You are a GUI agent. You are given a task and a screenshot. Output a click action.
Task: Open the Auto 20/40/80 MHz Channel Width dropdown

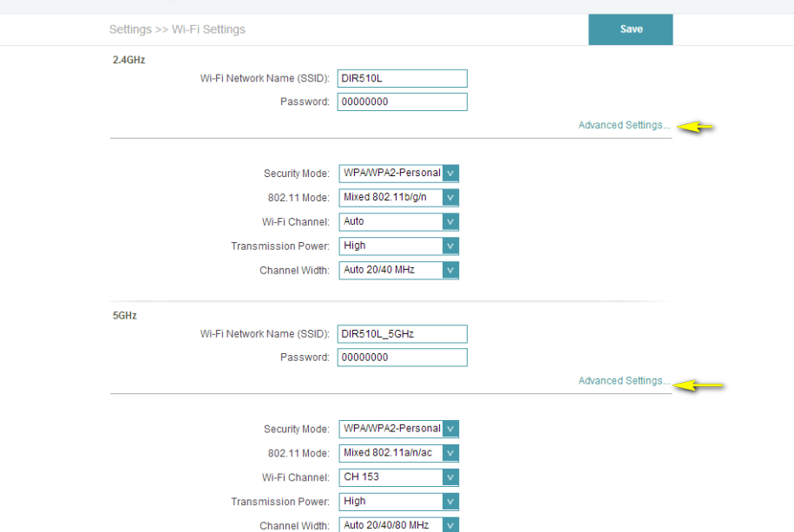tap(398, 524)
